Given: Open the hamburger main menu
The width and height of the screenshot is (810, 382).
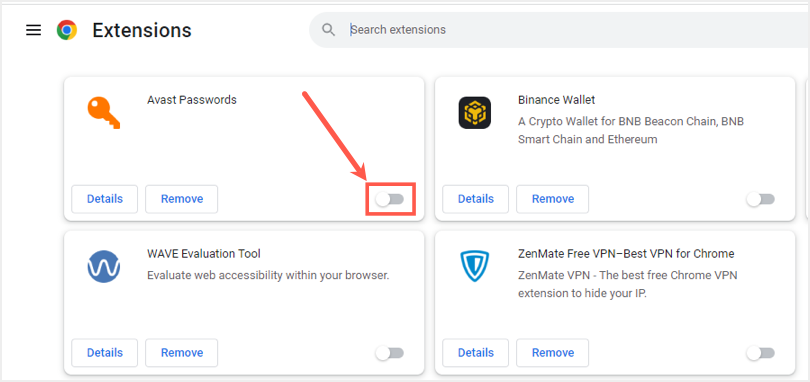Looking at the screenshot, I should point(34,30).
